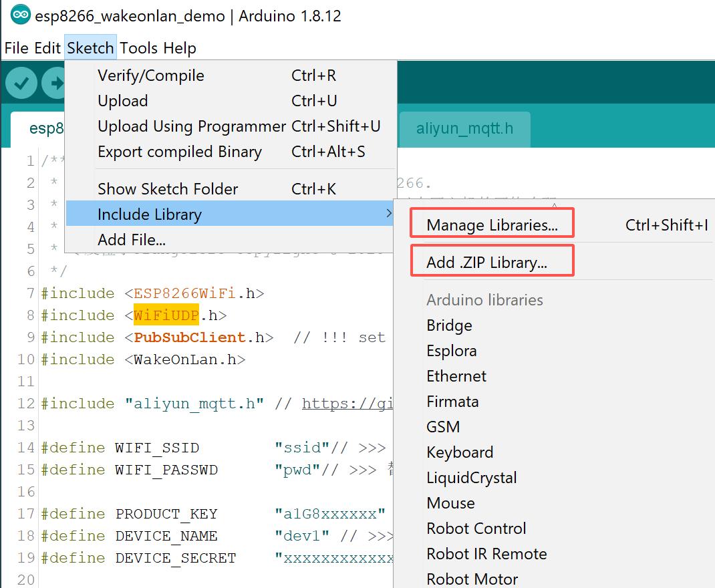Image resolution: width=715 pixels, height=588 pixels.
Task: Open the Tools menu
Action: [x=139, y=48]
